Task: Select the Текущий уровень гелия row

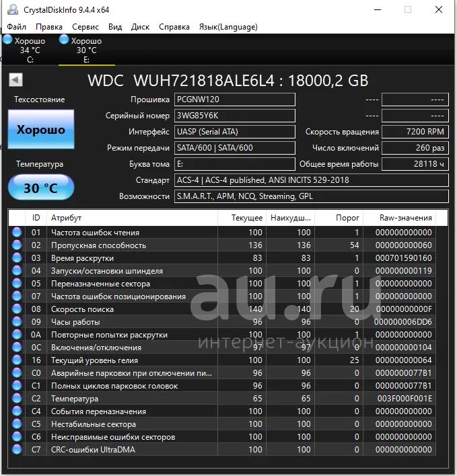Action: 222,360
